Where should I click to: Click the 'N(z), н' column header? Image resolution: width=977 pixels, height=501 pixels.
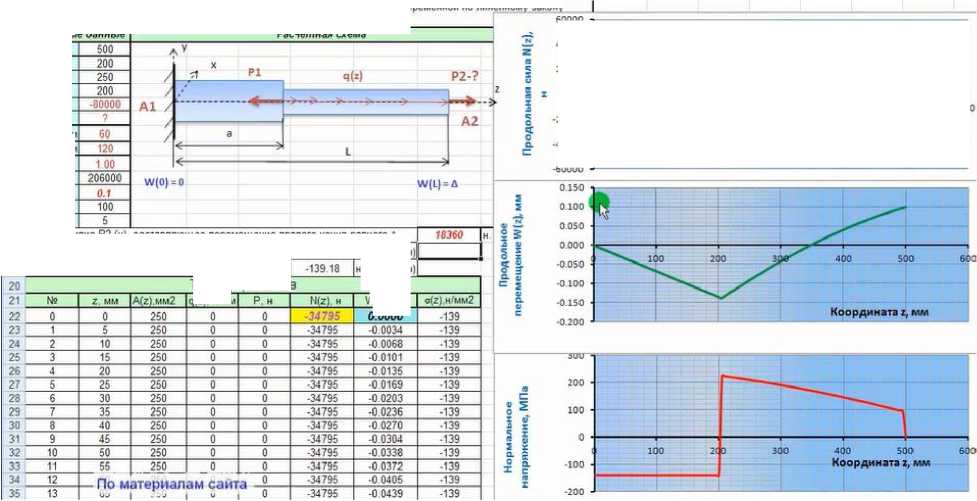point(322,300)
